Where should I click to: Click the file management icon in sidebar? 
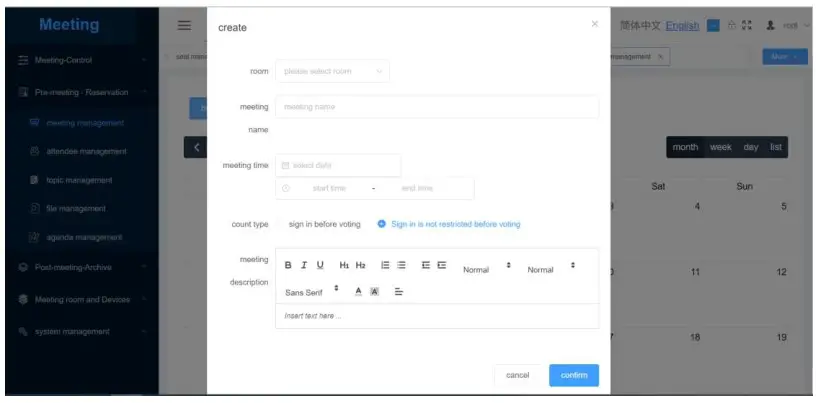click(x=35, y=208)
